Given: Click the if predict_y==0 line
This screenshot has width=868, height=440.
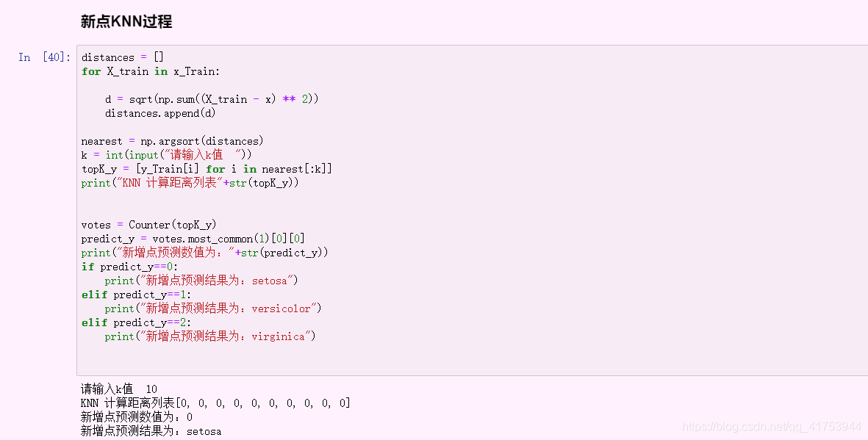Looking at the screenshot, I should pos(129,267).
